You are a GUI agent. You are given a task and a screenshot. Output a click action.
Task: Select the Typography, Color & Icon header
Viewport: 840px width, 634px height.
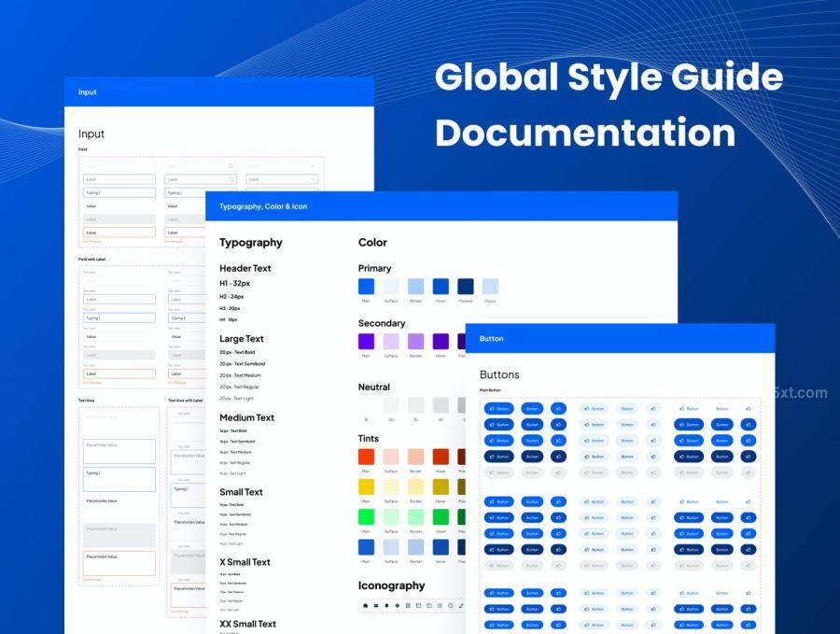(441, 206)
